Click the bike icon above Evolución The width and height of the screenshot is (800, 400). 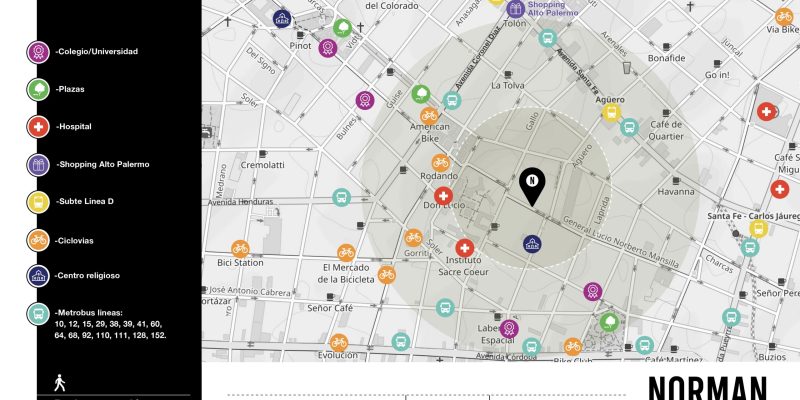(x=338, y=342)
